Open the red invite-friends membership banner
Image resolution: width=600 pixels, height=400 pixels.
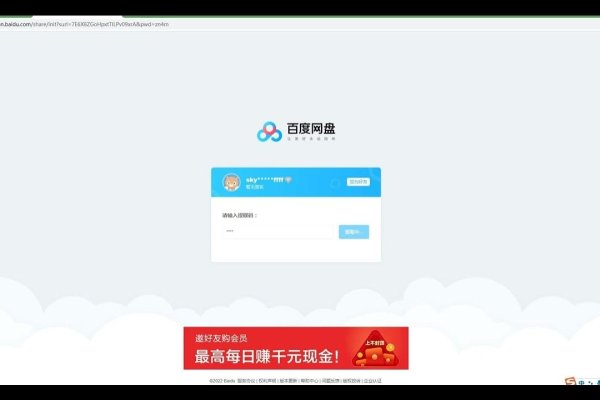click(x=296, y=348)
